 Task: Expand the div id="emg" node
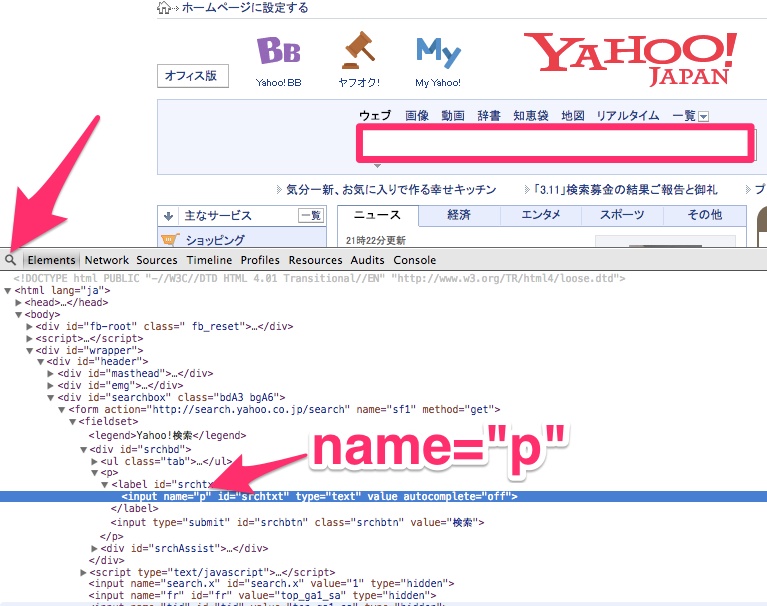(x=50, y=386)
